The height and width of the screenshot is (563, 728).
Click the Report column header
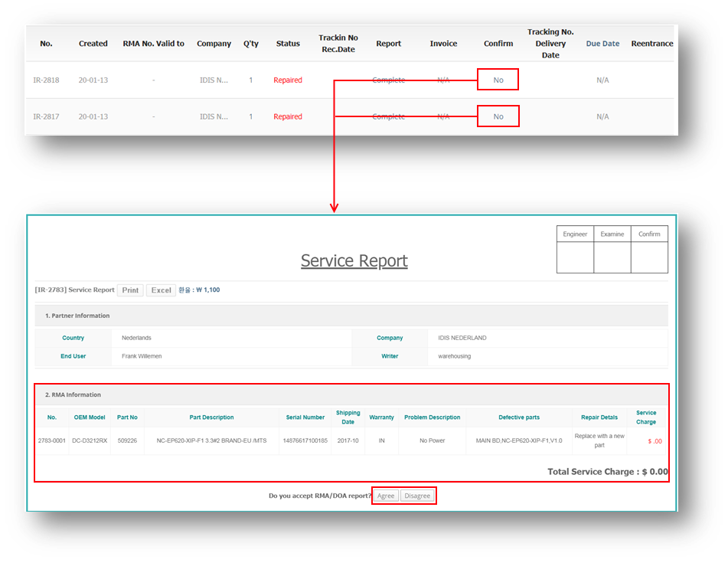point(389,43)
